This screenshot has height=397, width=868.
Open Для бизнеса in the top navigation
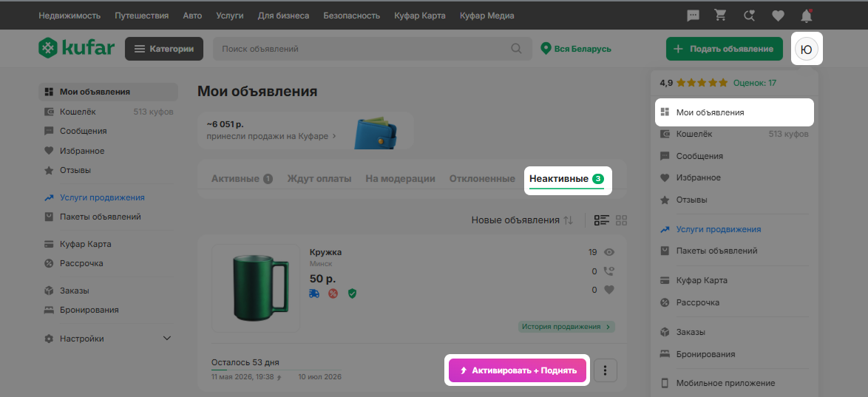click(283, 16)
